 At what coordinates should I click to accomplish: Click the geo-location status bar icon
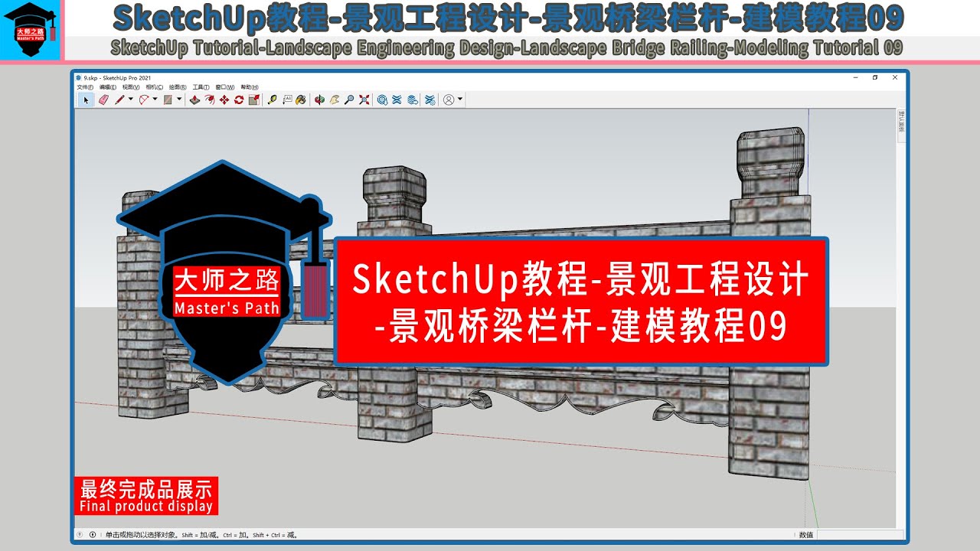click(x=80, y=535)
